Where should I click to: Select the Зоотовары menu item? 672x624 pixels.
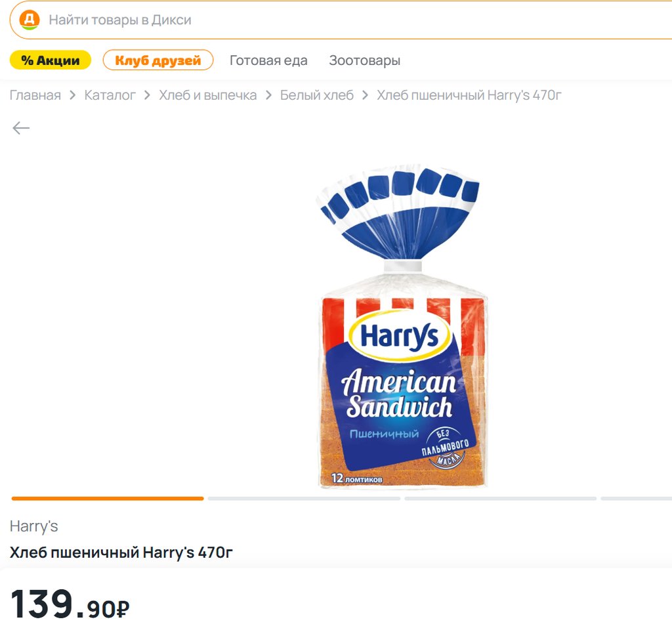[364, 60]
